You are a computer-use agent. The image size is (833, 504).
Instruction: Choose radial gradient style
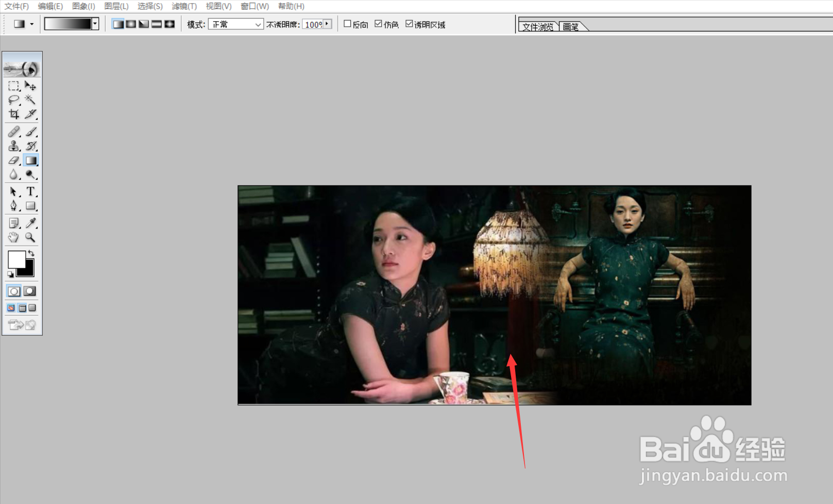[131, 24]
